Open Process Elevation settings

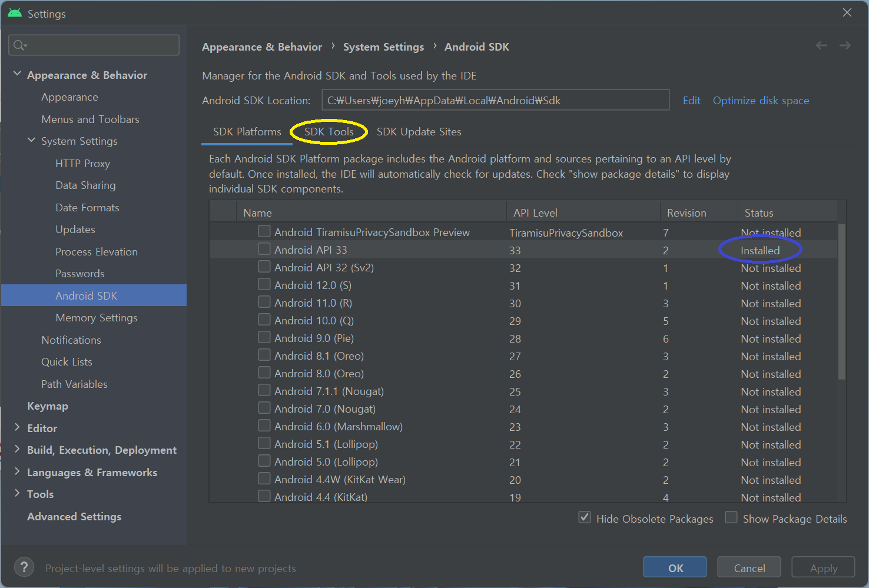97,251
